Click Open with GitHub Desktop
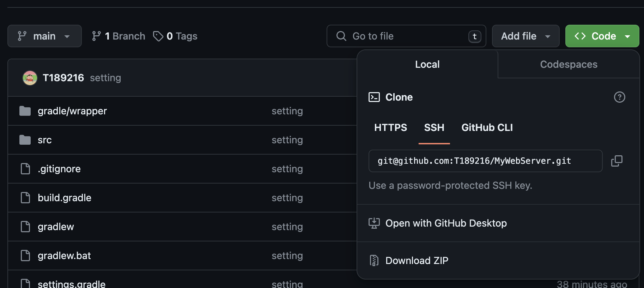644x288 pixels. pos(446,223)
